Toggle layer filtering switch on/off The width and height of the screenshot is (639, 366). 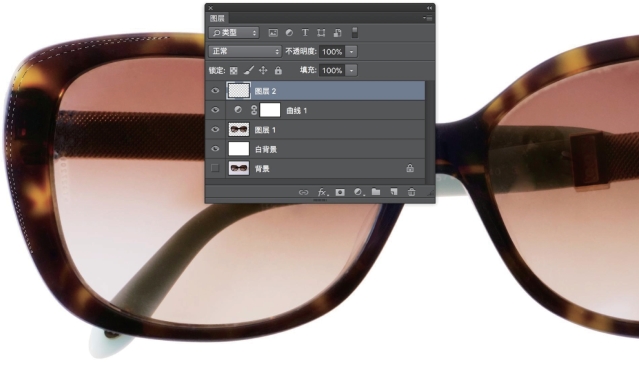tap(355, 33)
